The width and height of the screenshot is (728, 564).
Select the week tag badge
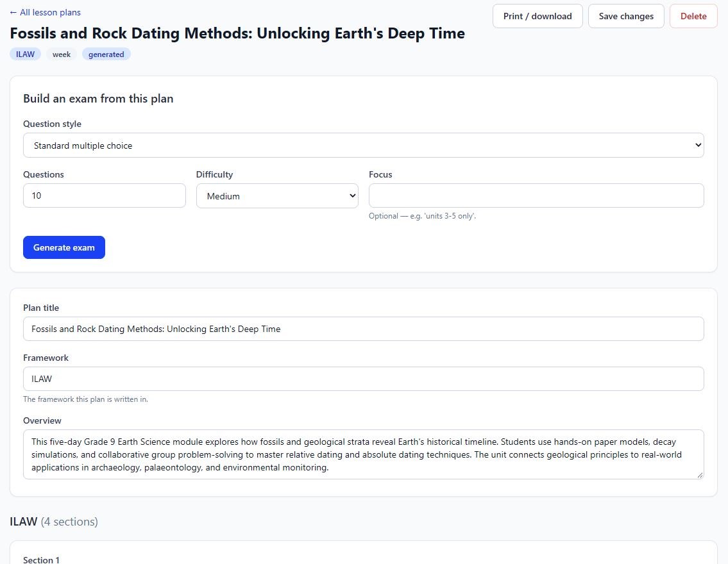pos(62,54)
